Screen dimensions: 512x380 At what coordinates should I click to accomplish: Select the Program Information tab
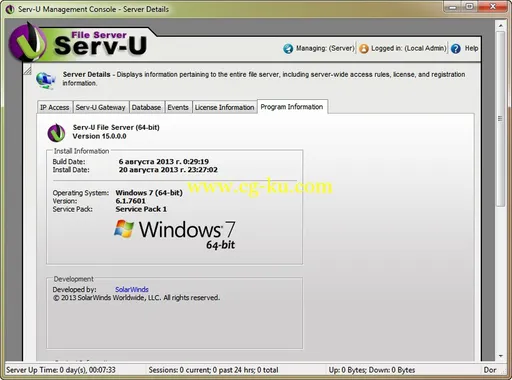coord(292,107)
